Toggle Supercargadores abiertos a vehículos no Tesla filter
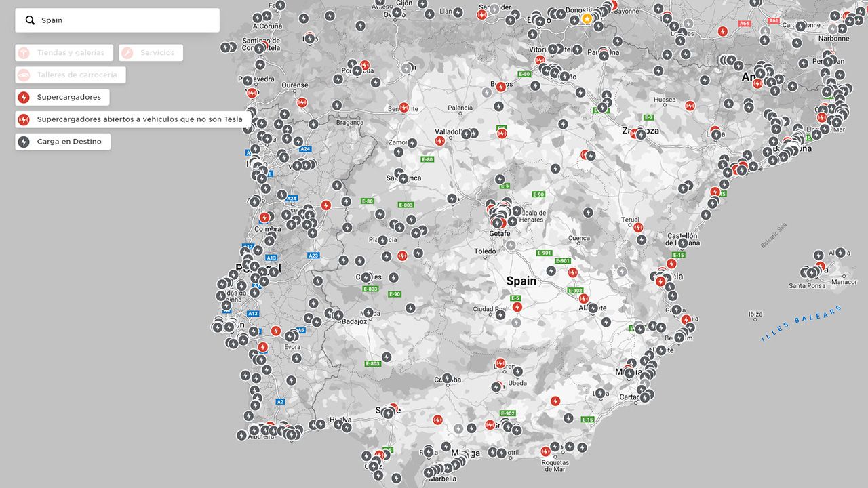 [x=134, y=119]
